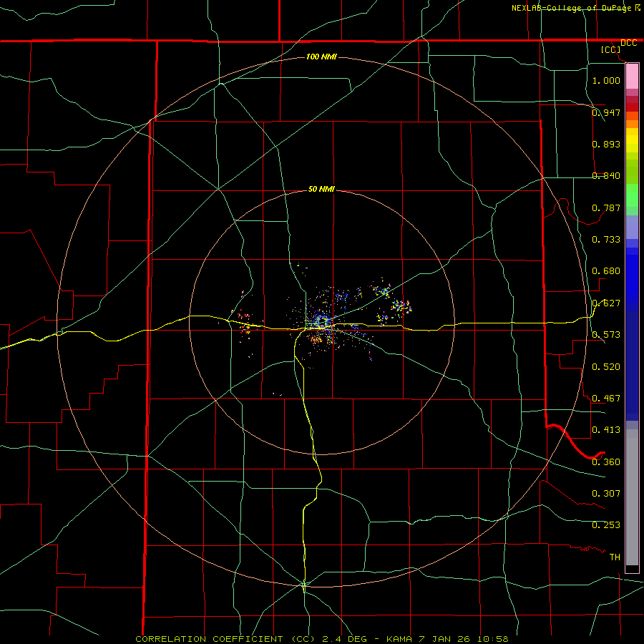Select the 0.680 scale value
This screenshot has height=644, width=644.
tap(606, 270)
